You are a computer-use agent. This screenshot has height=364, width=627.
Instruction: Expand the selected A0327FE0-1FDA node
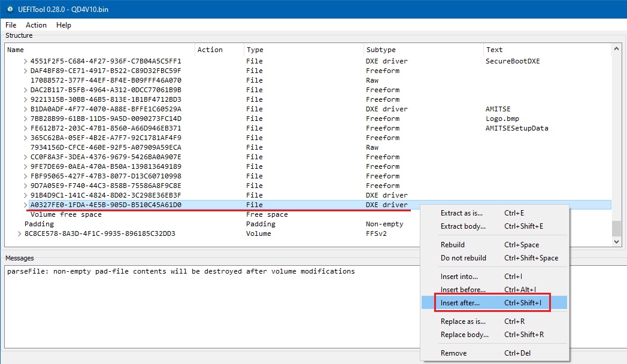coord(26,205)
